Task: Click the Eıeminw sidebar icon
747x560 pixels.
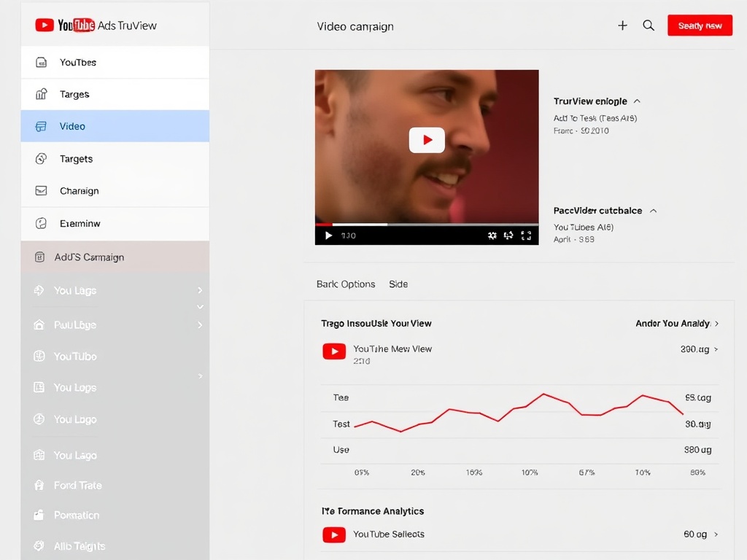Action: pos(42,223)
